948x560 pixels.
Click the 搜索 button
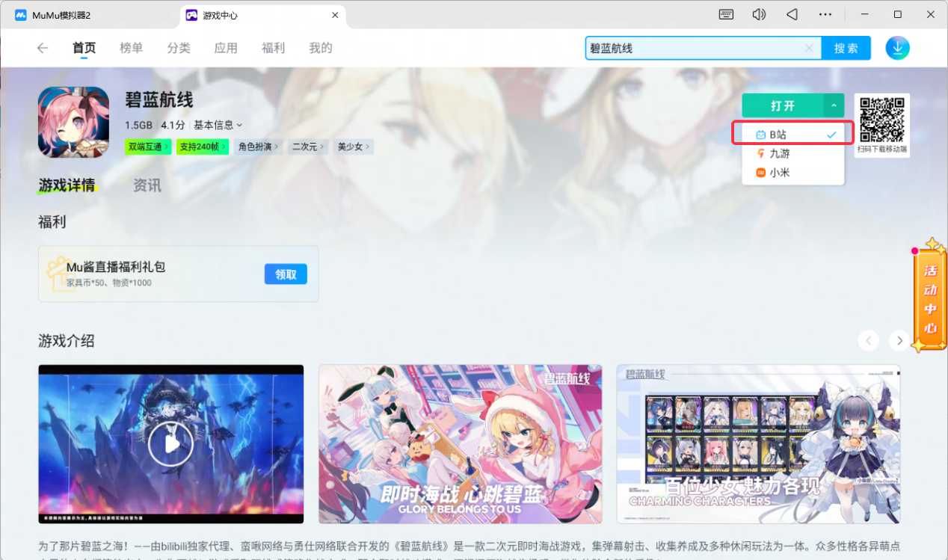pos(846,48)
